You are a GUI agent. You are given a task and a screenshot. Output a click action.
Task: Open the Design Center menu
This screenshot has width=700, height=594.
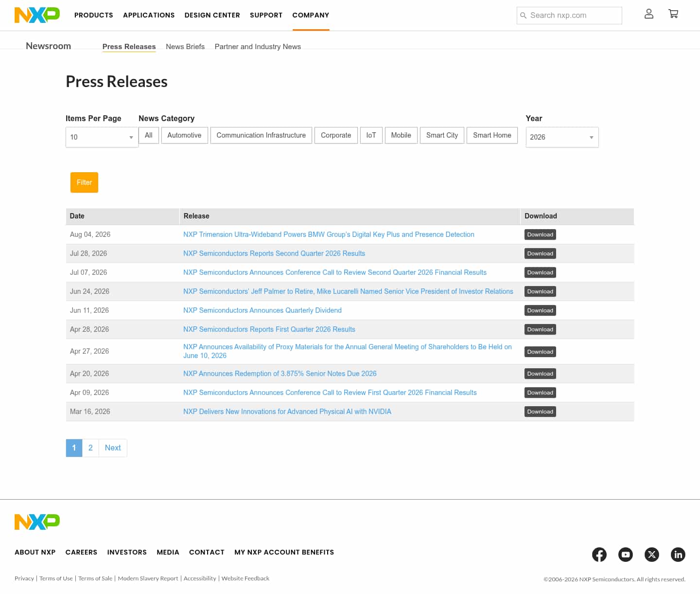point(212,15)
